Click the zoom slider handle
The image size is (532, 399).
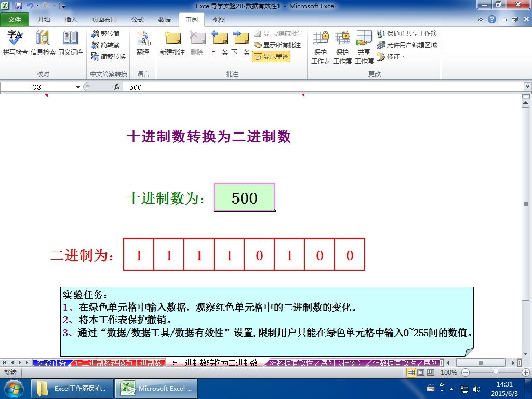tap(496, 373)
